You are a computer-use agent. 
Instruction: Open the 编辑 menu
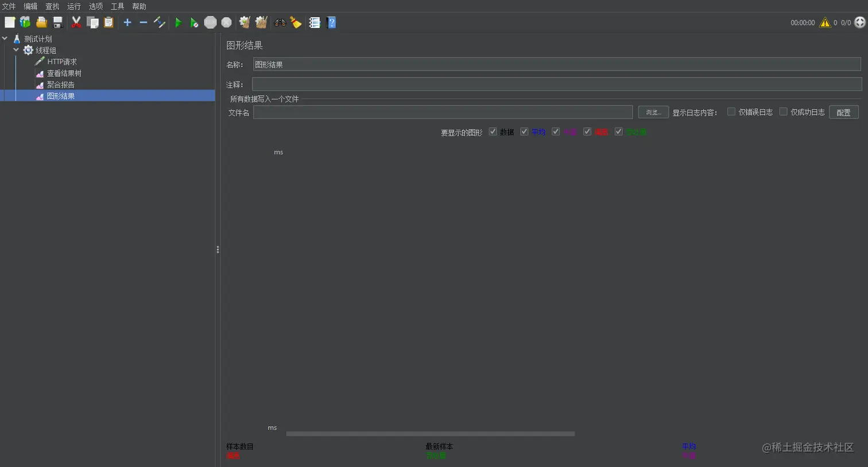30,6
